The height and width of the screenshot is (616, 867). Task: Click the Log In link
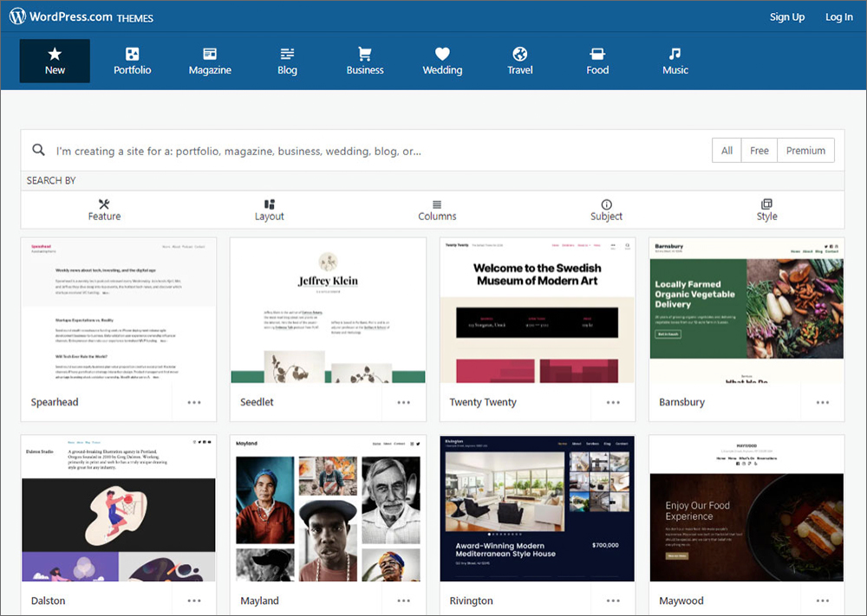click(838, 17)
